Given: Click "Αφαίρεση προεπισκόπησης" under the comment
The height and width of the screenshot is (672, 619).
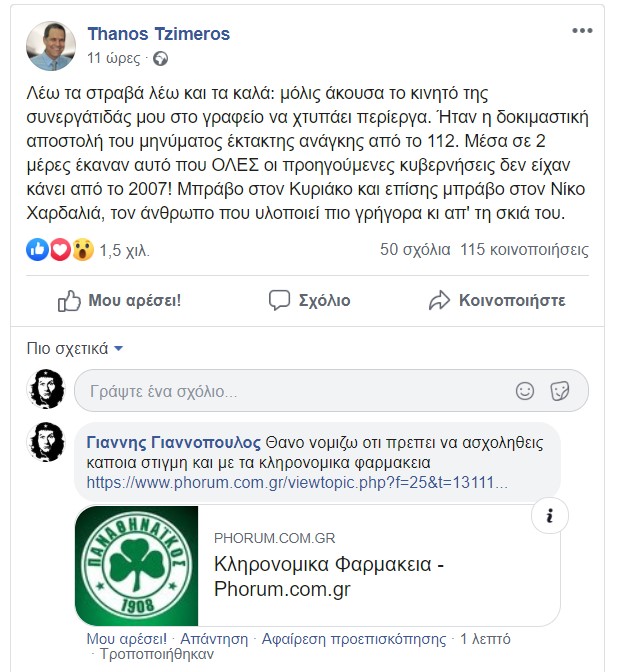Looking at the screenshot, I should pyautogui.click(x=354, y=638).
